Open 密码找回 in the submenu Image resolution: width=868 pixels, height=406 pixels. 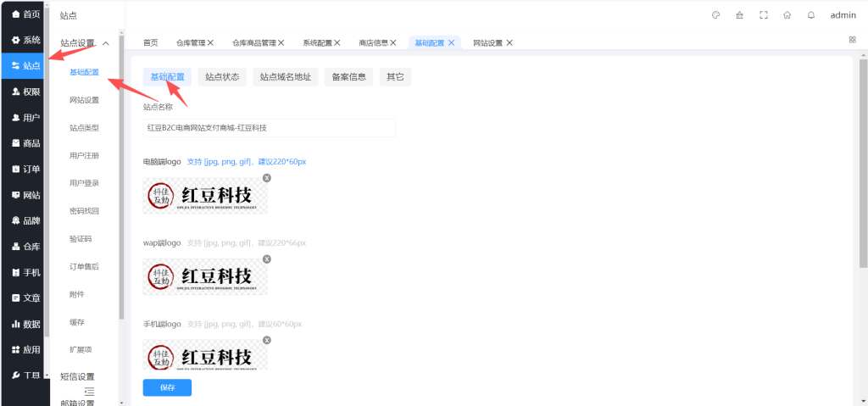pyautogui.click(x=84, y=211)
